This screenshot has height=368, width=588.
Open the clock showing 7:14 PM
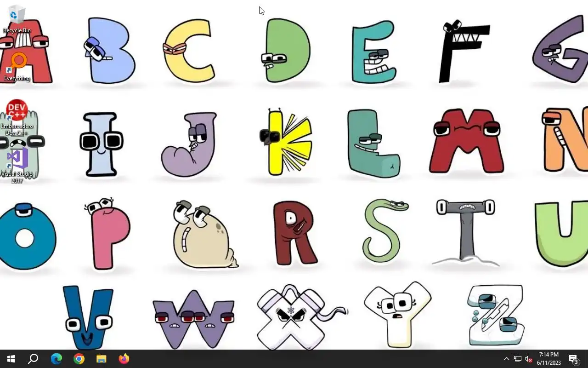[x=549, y=359]
